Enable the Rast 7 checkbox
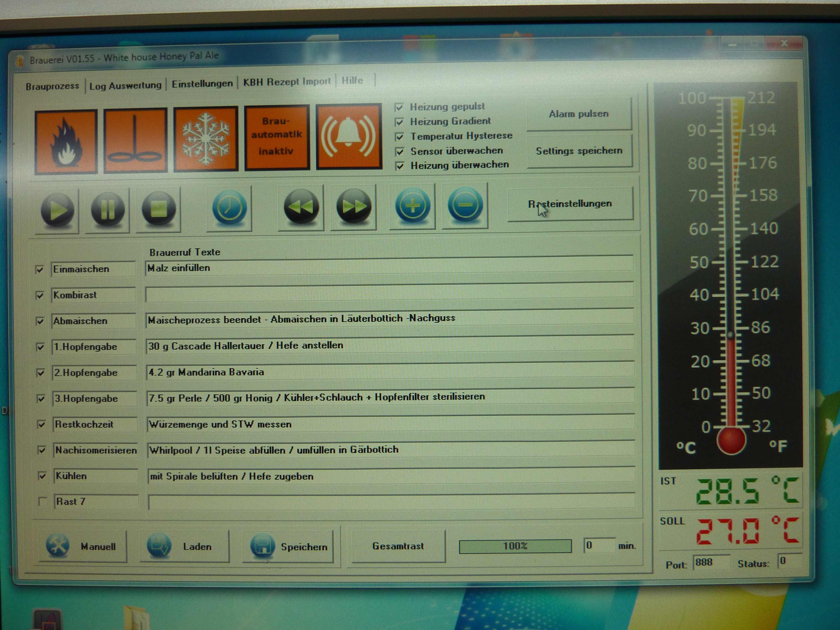Image resolution: width=840 pixels, height=630 pixels. (x=43, y=502)
